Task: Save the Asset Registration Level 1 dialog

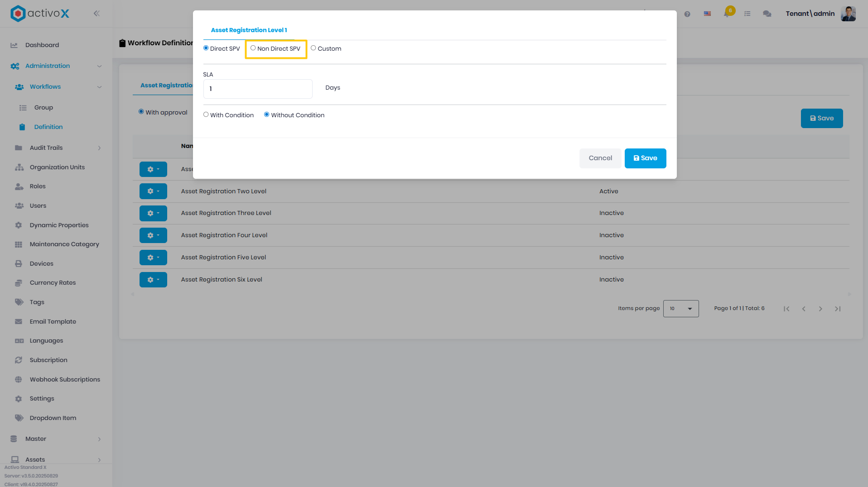Action: click(x=645, y=158)
